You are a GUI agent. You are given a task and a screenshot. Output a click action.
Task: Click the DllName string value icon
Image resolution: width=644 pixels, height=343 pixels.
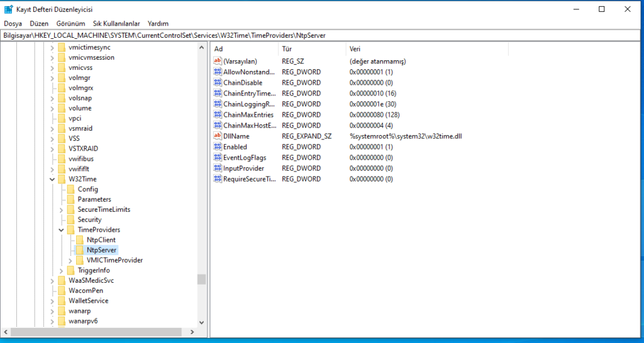[218, 136]
